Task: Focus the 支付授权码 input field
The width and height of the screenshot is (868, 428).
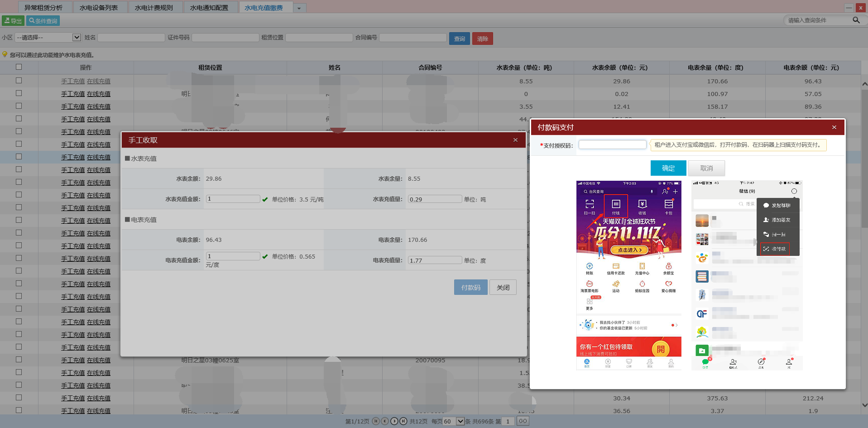Action: (612, 144)
